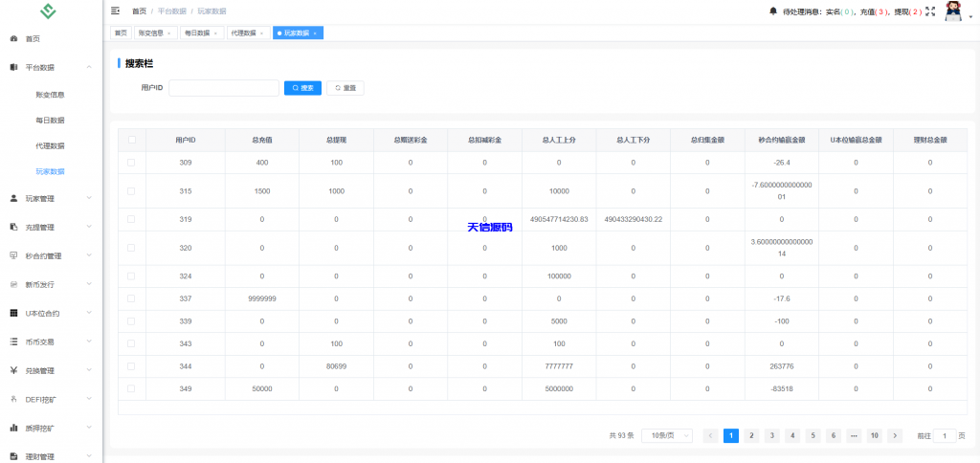Open the dropdown arrow beside user avatar

point(970,17)
